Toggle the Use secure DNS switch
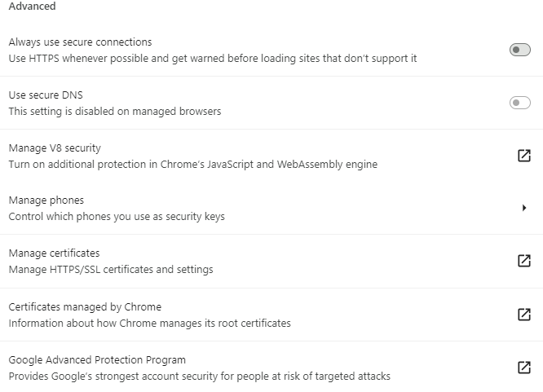The height and width of the screenshot is (392, 543). coord(519,103)
